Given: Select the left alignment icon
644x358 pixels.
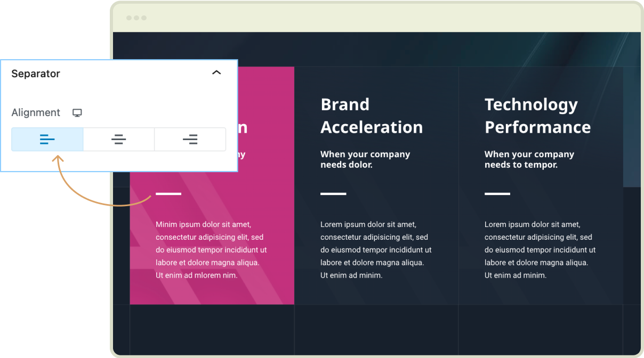Looking at the screenshot, I should [47, 140].
